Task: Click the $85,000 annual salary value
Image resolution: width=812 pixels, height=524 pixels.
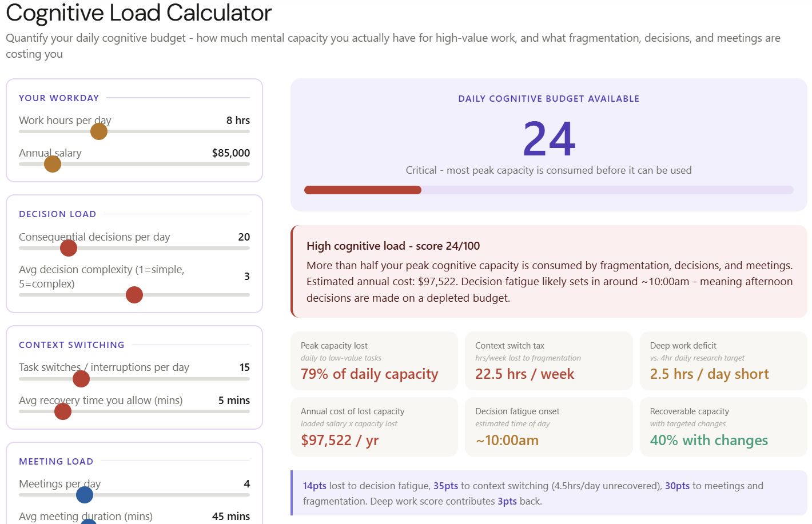Action: pyautogui.click(x=230, y=153)
